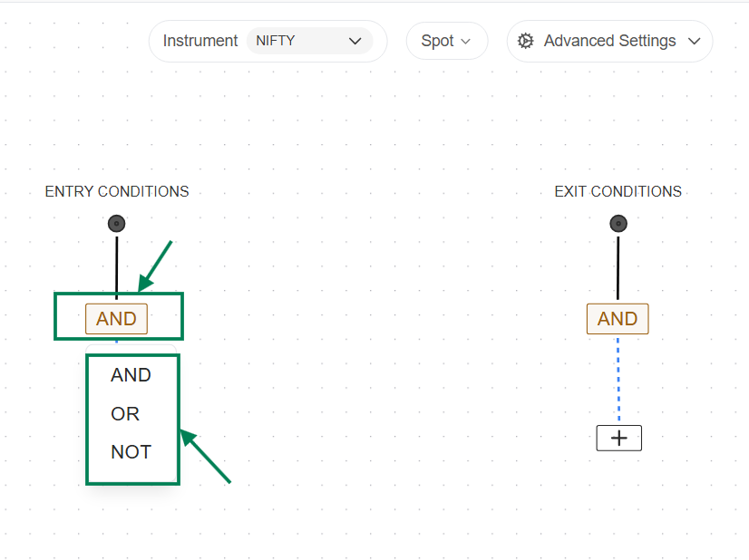
Task: Click the ENTRY CONDITIONS heading
Action: [x=117, y=191]
